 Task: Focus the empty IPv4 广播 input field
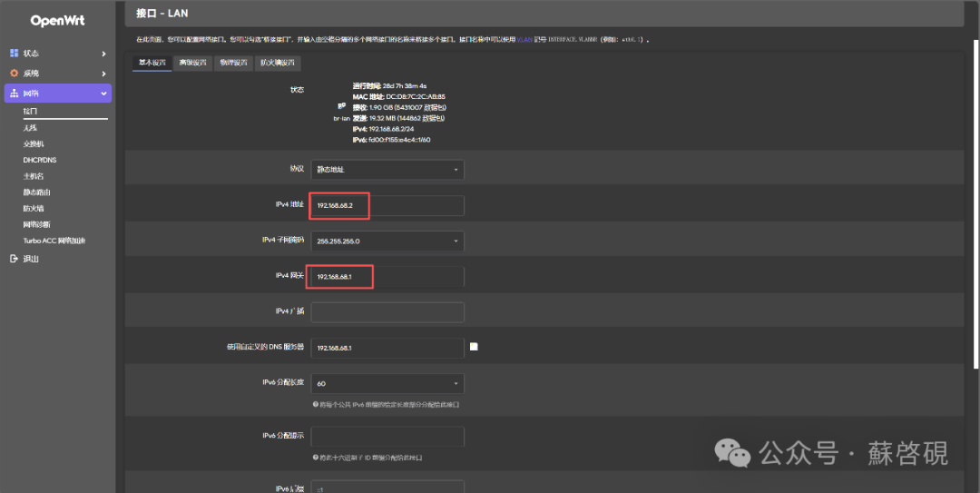[387, 312]
